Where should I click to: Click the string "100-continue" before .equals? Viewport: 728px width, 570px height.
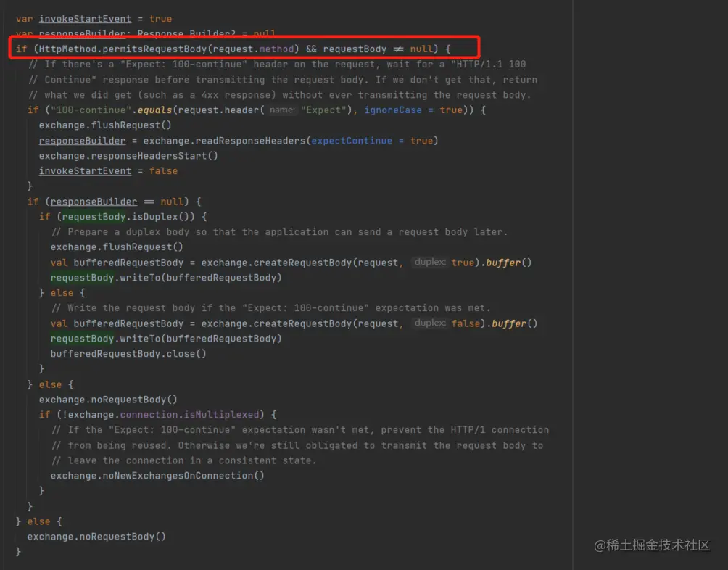pos(91,110)
